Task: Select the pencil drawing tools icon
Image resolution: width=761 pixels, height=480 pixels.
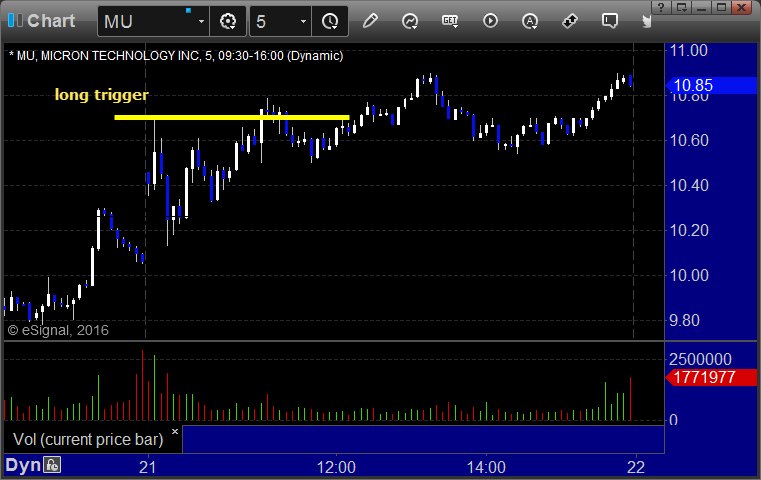Action: coord(370,21)
